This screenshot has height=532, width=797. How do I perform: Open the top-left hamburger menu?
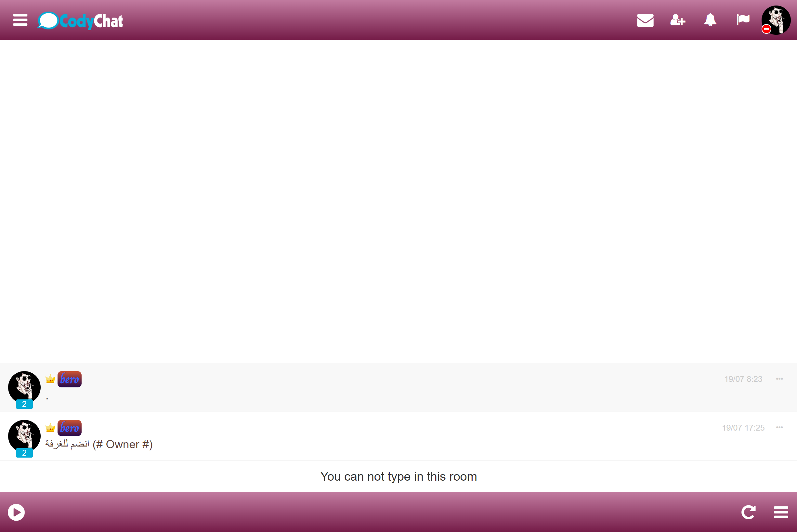20,20
